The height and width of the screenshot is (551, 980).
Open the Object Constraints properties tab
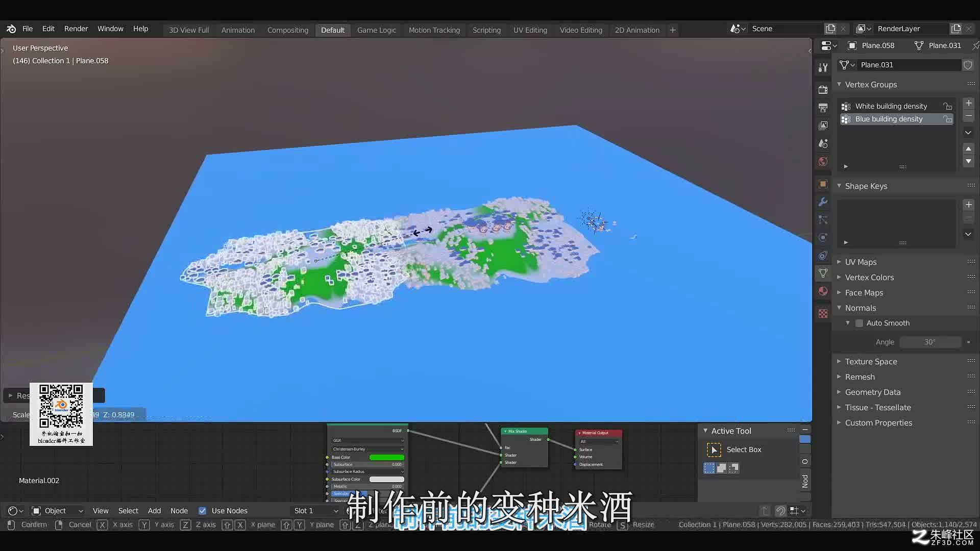[x=823, y=256]
